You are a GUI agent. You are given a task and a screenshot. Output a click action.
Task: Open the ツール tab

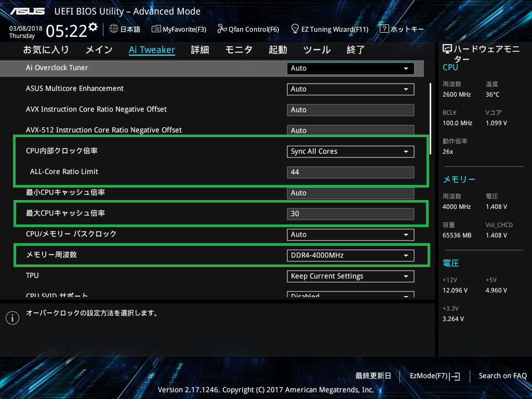317,50
